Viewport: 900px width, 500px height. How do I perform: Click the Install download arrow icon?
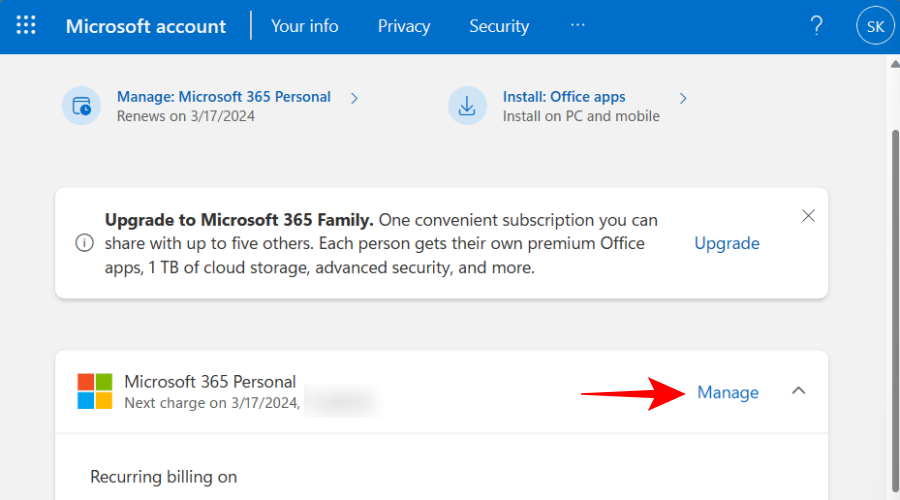click(x=467, y=106)
